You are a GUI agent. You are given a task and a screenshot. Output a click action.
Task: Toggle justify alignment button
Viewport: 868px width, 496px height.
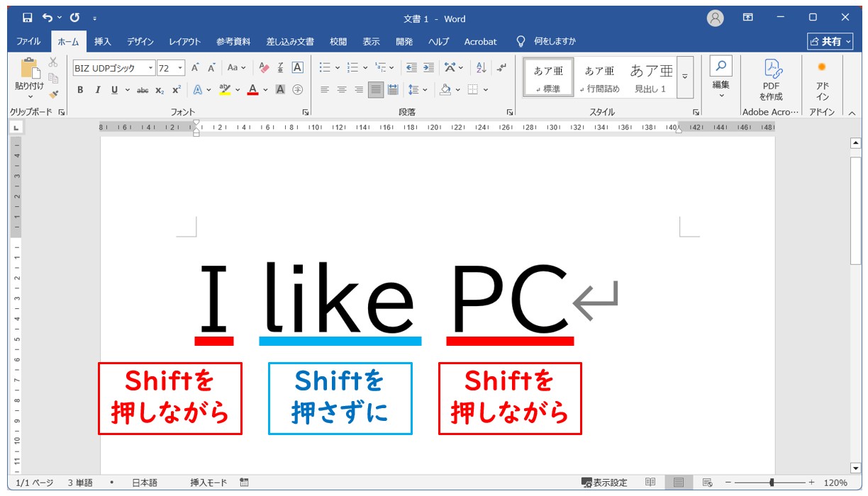[376, 90]
